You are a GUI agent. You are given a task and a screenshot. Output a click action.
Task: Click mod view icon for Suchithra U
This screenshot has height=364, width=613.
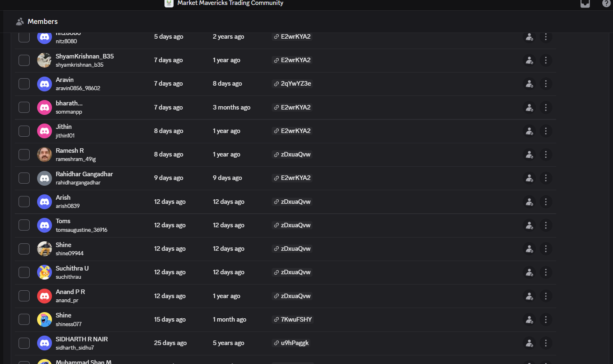coord(529,273)
